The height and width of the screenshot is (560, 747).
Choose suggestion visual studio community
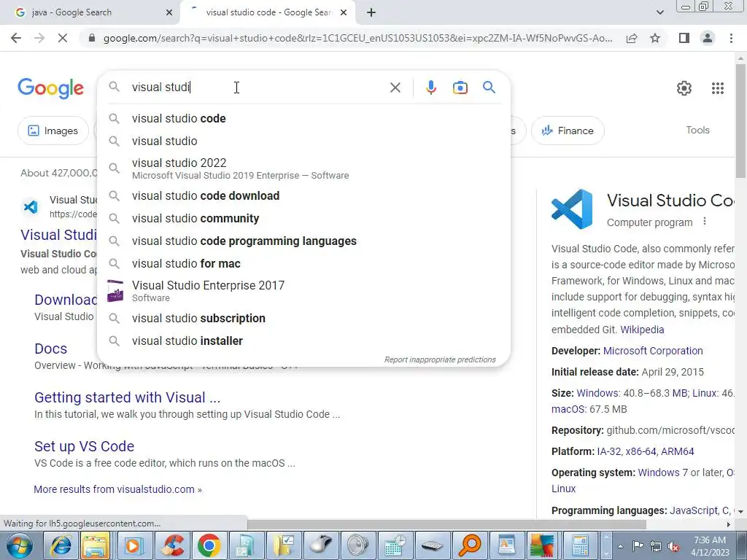tap(303, 219)
